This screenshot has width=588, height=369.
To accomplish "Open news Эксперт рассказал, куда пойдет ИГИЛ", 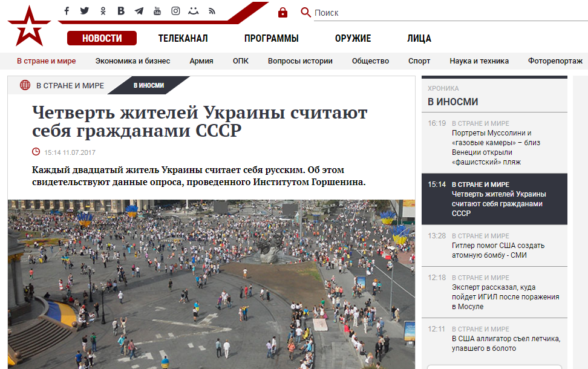I will tap(506, 296).
